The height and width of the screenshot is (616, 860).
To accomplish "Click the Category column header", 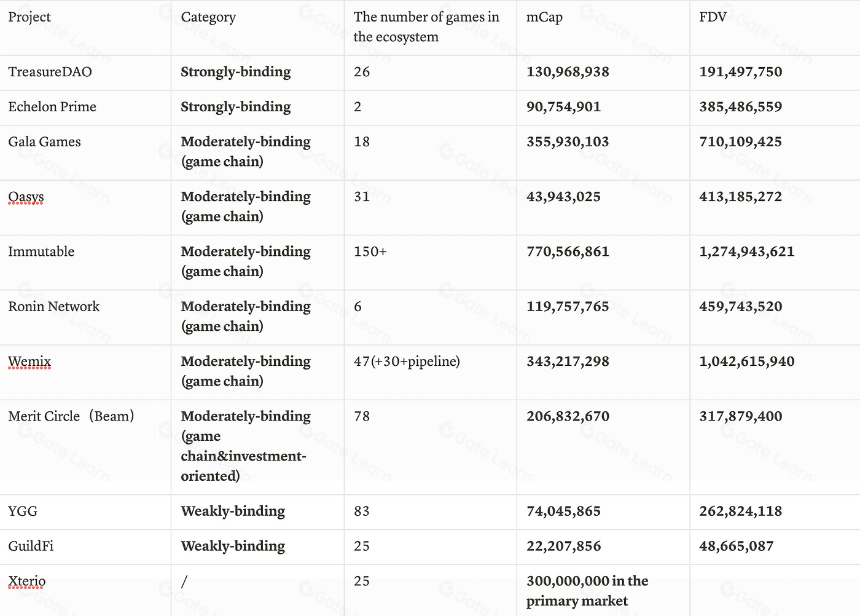I will [x=208, y=18].
